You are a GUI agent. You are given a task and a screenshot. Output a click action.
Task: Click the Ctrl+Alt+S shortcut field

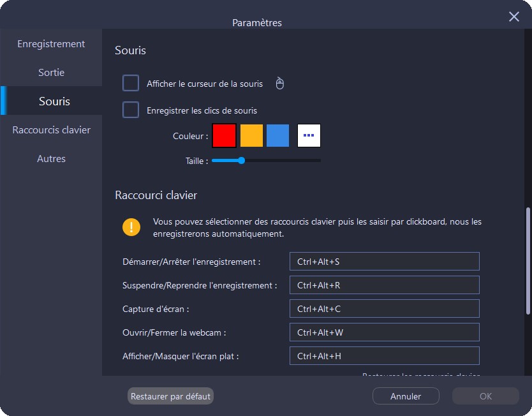pos(384,262)
